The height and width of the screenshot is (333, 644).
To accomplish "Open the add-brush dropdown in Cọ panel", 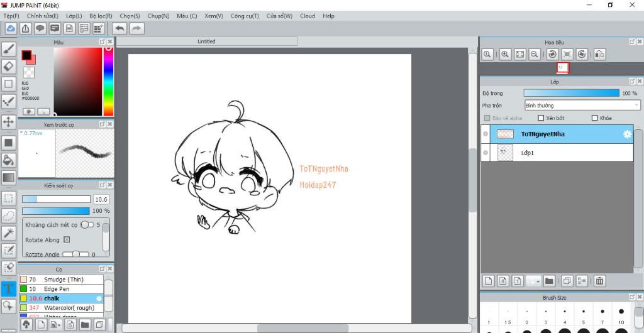I will (x=55, y=325).
